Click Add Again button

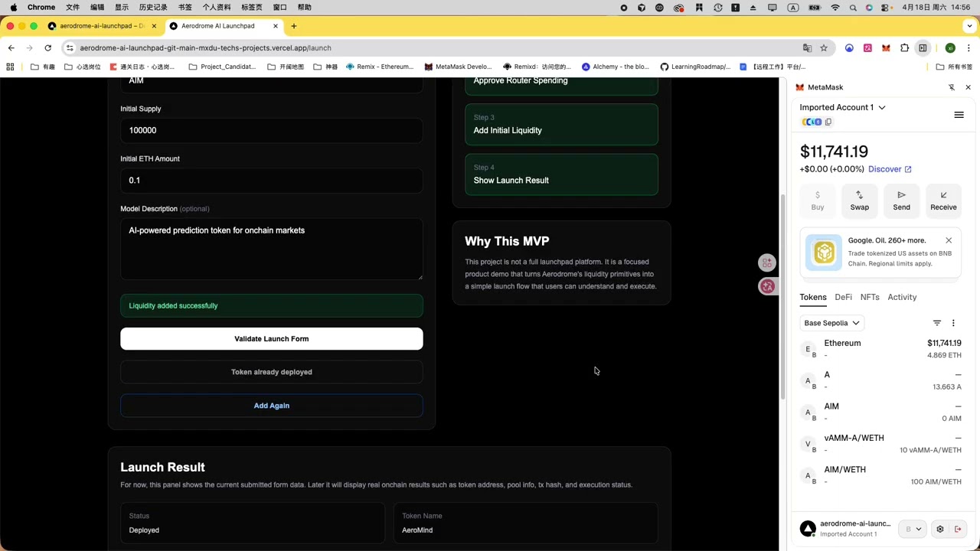pyautogui.click(x=271, y=406)
